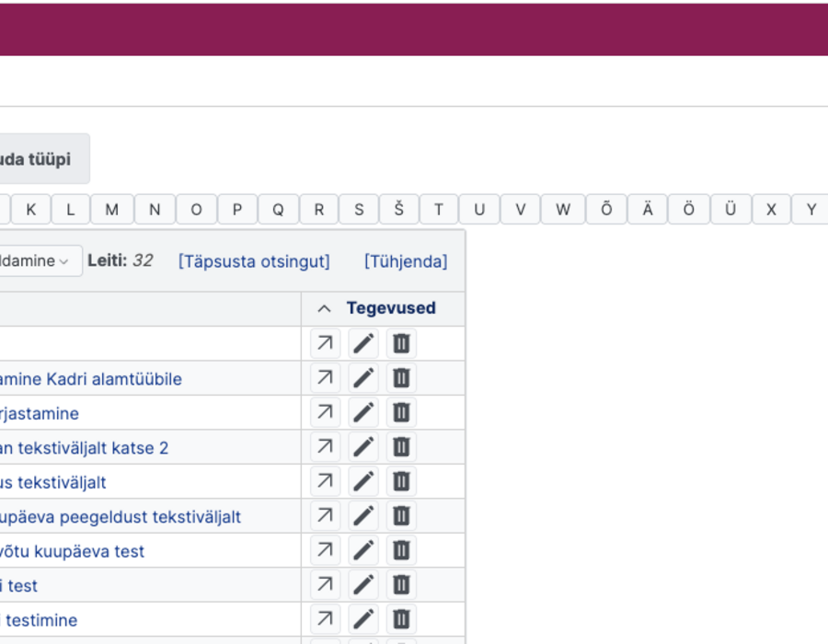Filter list by letter W

coord(563,210)
